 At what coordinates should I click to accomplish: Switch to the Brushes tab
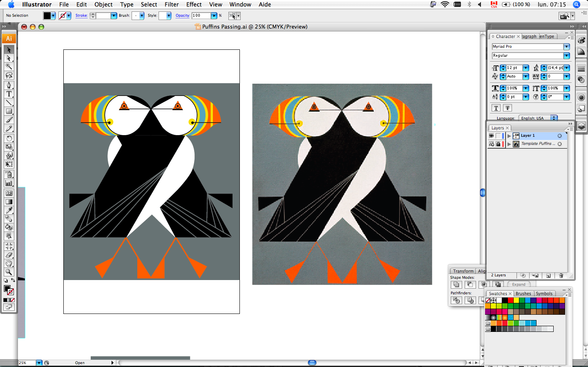523,294
